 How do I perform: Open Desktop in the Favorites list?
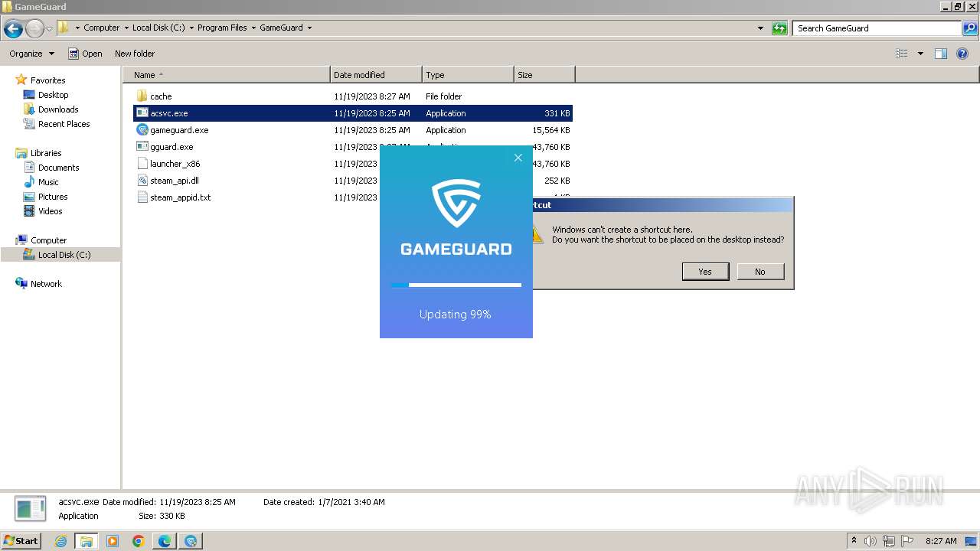point(53,95)
